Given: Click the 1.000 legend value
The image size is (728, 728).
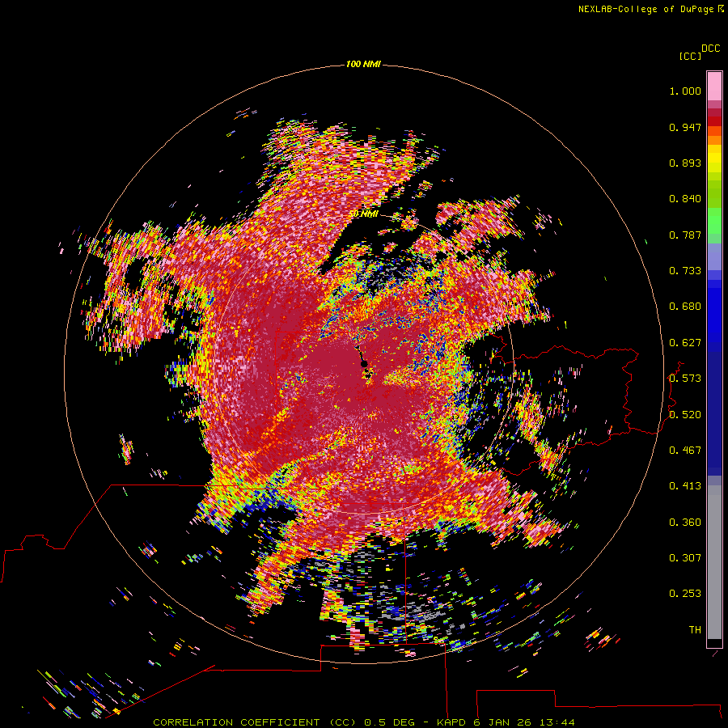Looking at the screenshot, I should point(685,91).
